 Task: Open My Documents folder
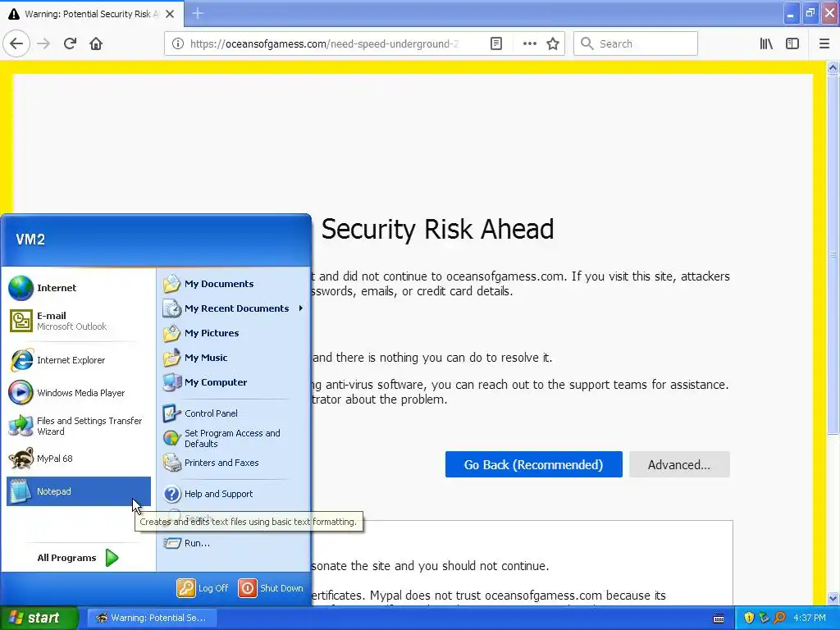tap(234, 283)
